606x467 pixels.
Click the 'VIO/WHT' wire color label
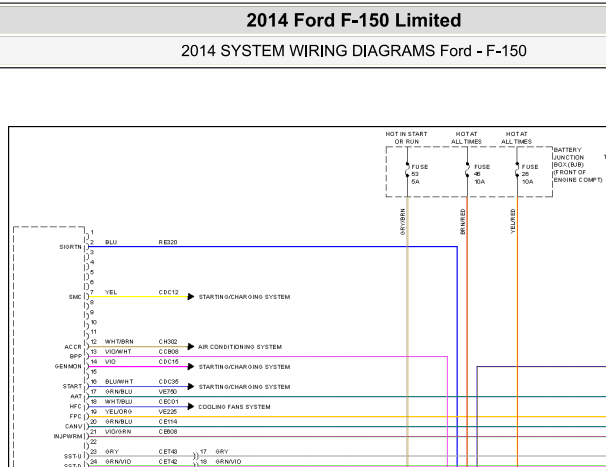point(118,352)
